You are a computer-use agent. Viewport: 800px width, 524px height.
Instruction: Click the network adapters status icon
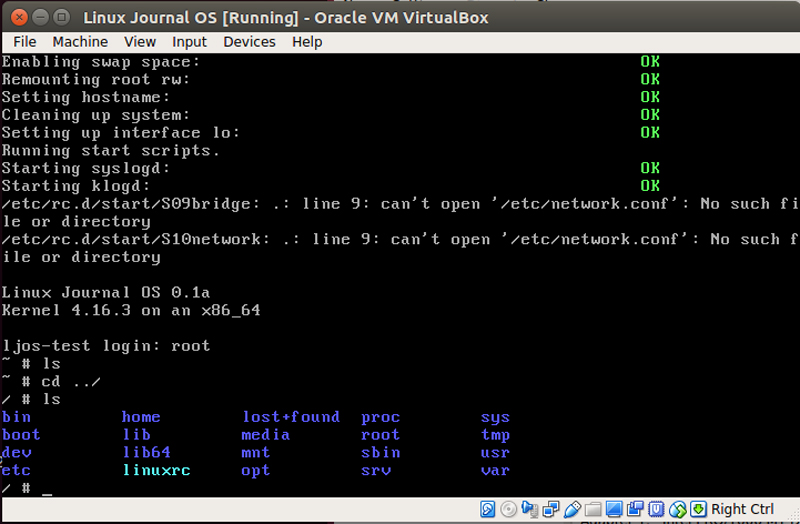551,509
